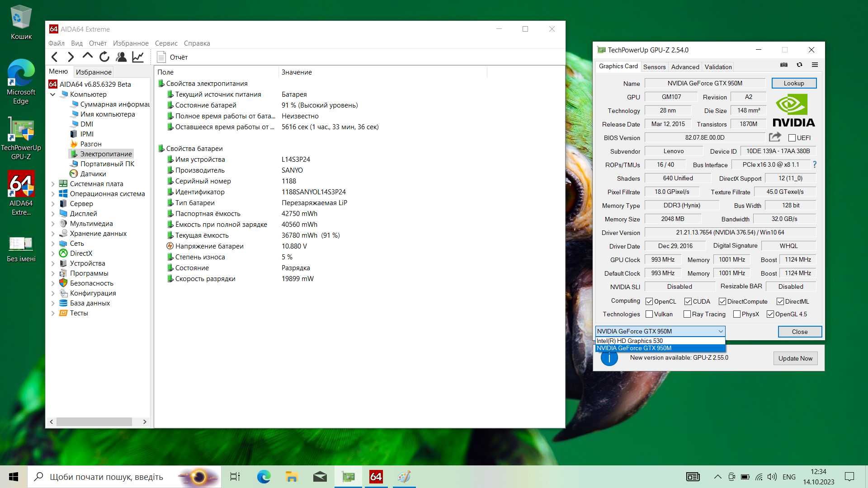
Task: Click the AIDA64 Forward navigation arrow
Action: (x=71, y=57)
